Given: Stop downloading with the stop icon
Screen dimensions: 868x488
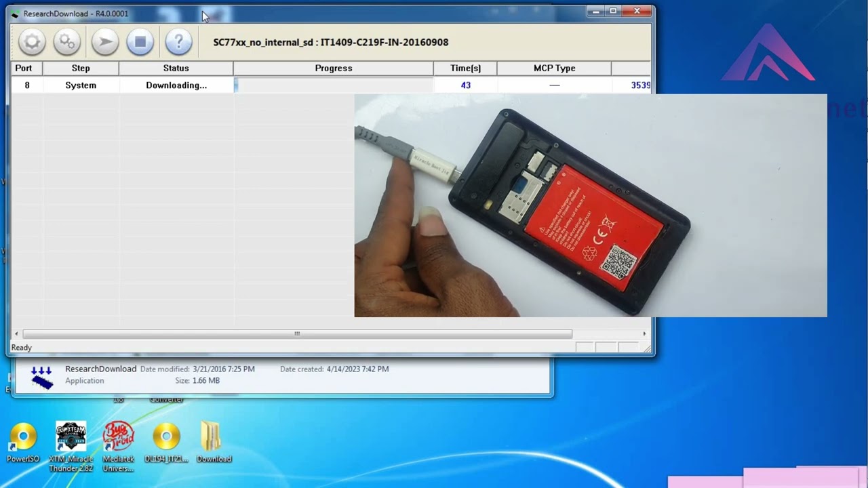Looking at the screenshot, I should (140, 42).
